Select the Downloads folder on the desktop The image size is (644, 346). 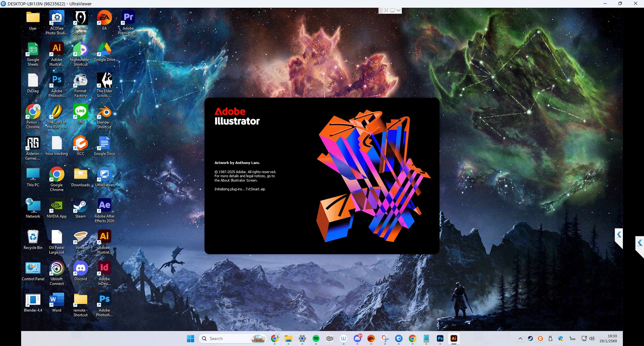[80, 177]
